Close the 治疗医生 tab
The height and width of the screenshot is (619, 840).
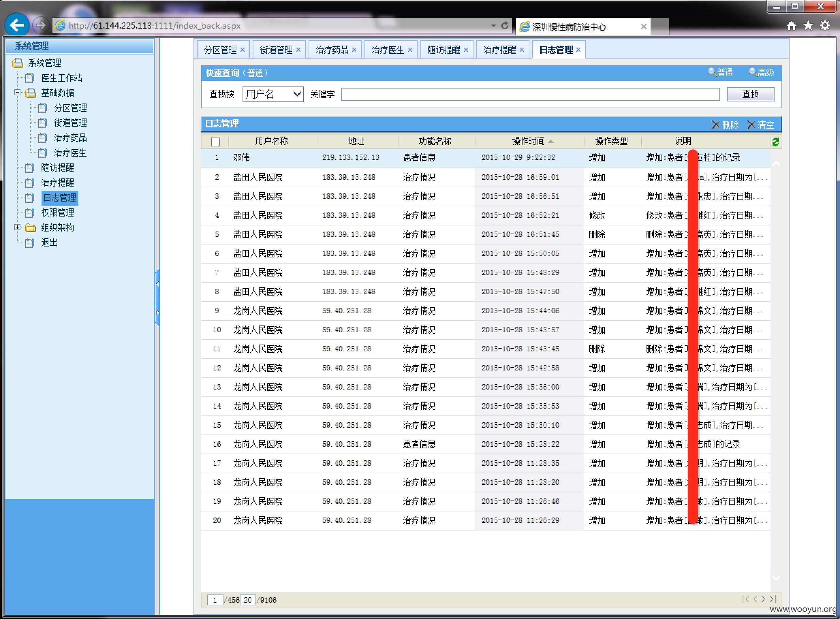pyautogui.click(x=410, y=50)
